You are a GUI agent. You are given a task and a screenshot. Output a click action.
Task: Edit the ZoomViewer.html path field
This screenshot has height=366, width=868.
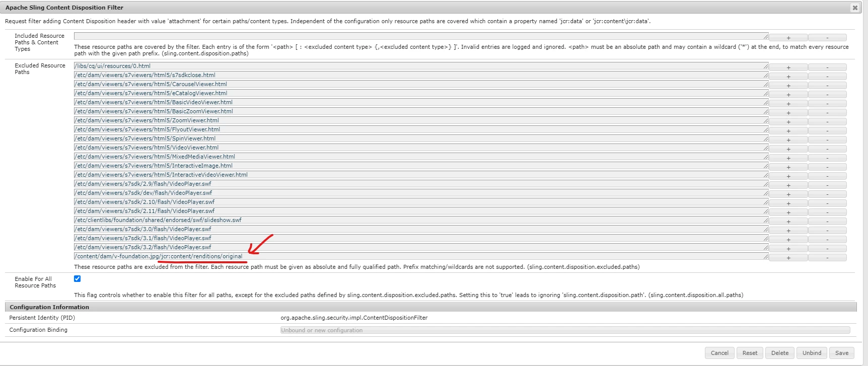coord(421,120)
